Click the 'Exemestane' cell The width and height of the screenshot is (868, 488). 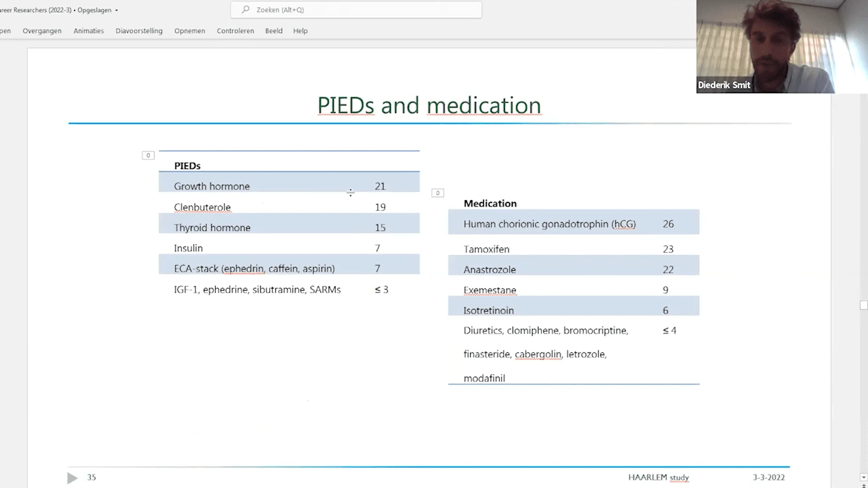pos(490,290)
